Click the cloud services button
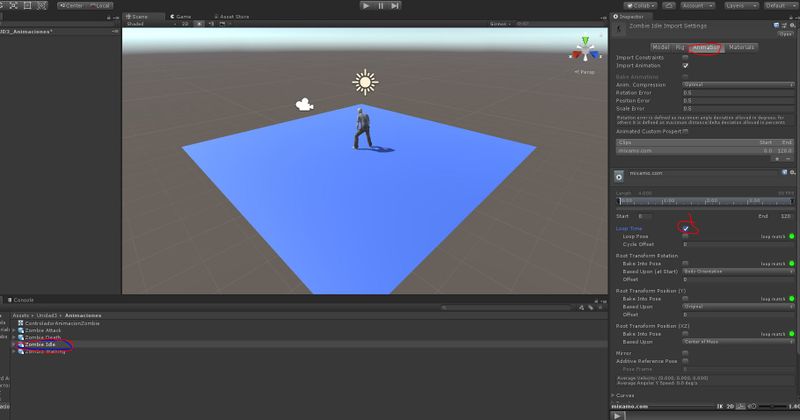800x420 pixels. coord(669,6)
